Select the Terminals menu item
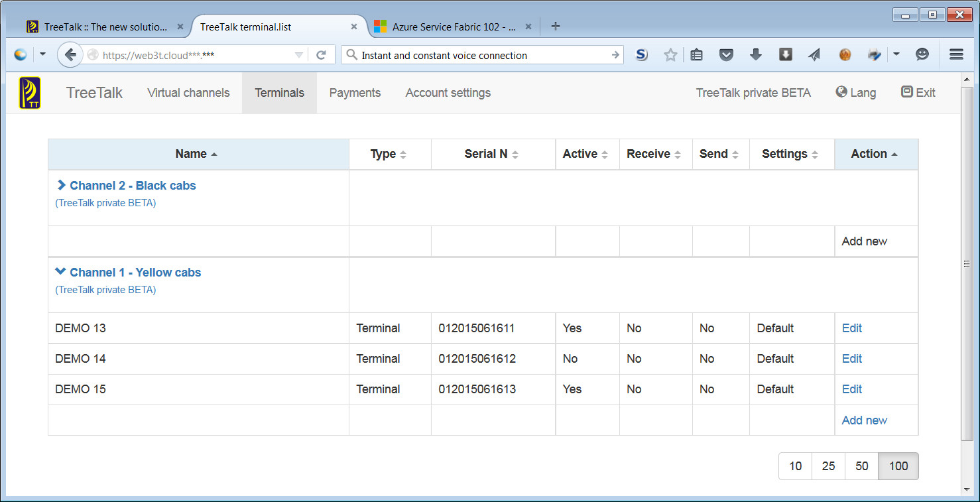980x502 pixels. 279,93
